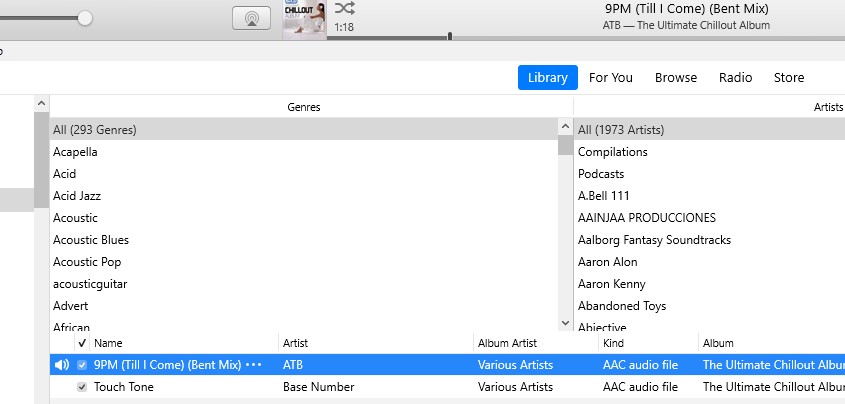Uncheck the Touch Tone track checkbox
Screen dimensions: 845x404
coord(81,387)
